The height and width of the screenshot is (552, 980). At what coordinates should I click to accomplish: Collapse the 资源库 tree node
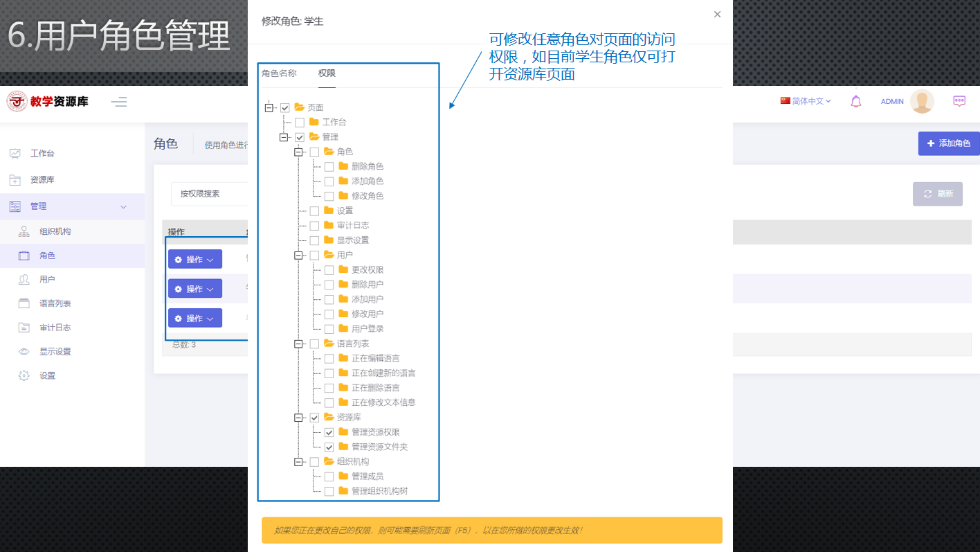coord(298,417)
